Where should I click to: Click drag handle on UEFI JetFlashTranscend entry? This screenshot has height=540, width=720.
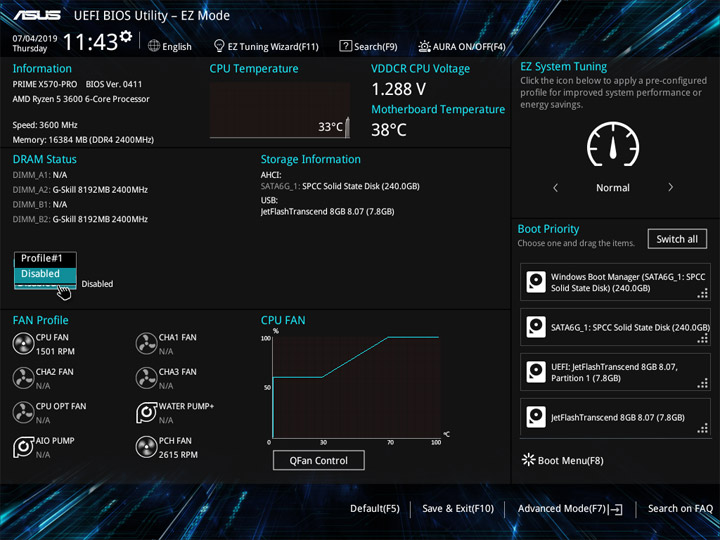703,383
